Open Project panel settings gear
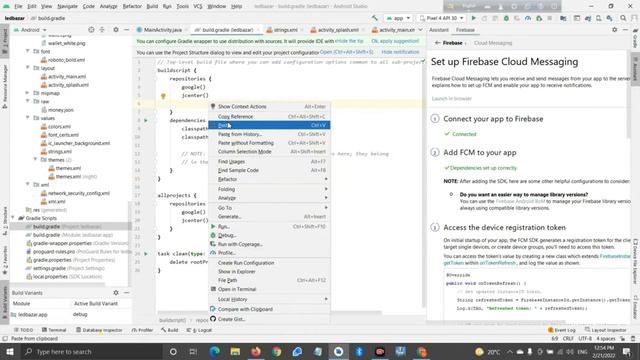Screen dimensions: 640x360 point(116,30)
